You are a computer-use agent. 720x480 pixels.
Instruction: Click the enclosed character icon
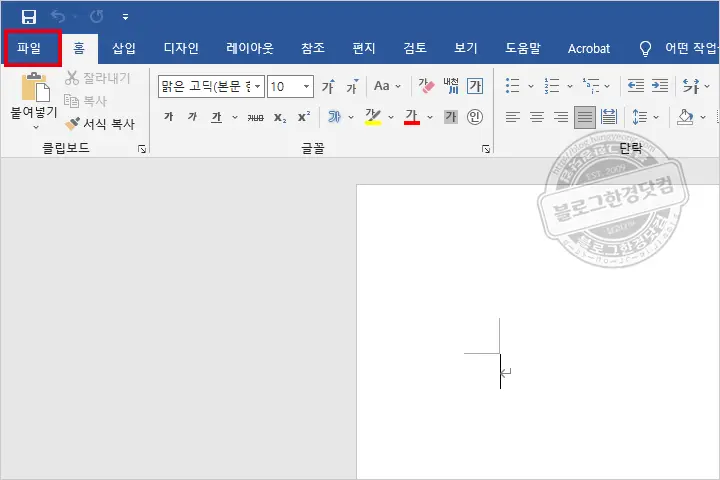pos(475,117)
